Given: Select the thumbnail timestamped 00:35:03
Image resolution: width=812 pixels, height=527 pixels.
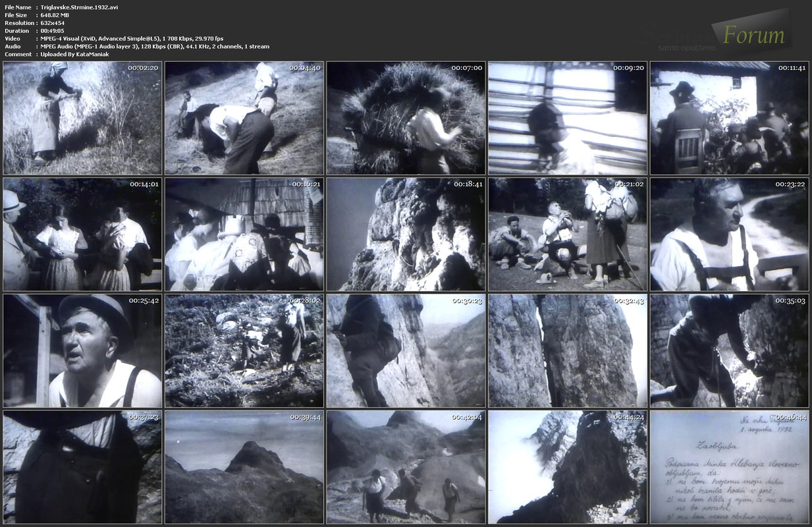Looking at the screenshot, I should [730, 351].
